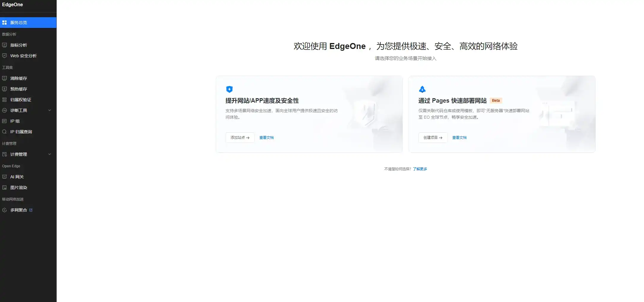Click the IP 组 icon

[x=4, y=121]
